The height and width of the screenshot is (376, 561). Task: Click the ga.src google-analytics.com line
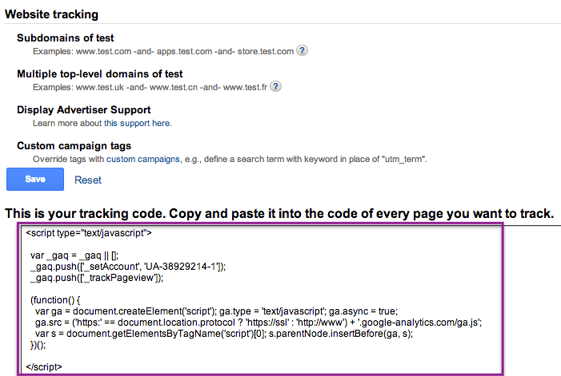pyautogui.click(x=258, y=322)
